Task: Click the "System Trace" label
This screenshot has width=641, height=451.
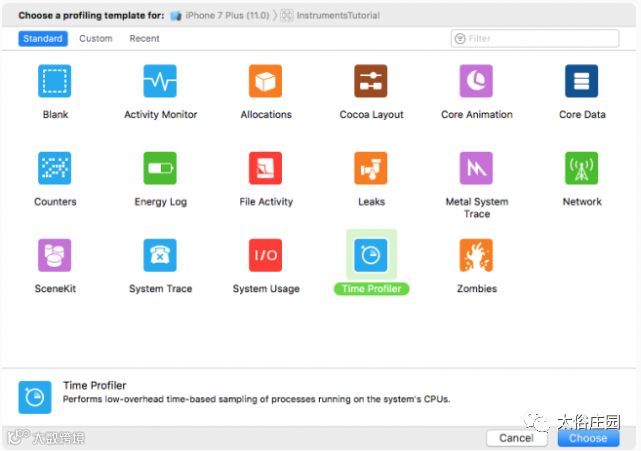Action: (161, 289)
